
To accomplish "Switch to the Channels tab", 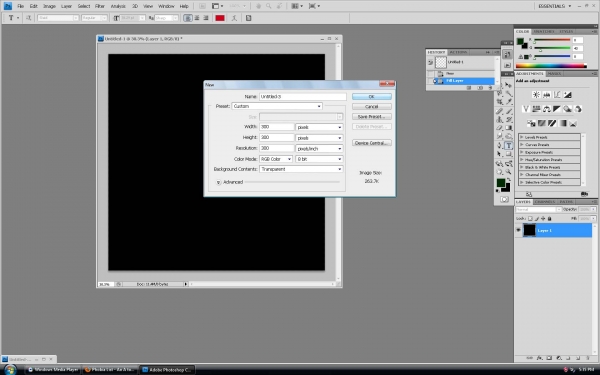I will (x=545, y=202).
